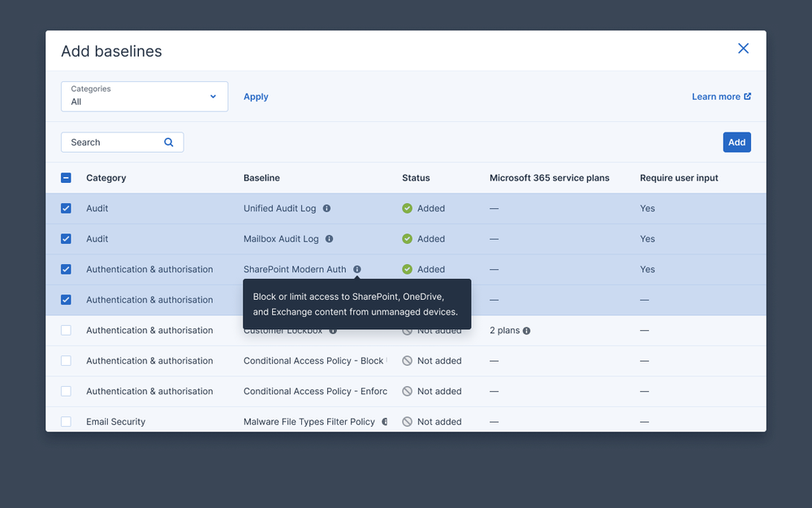The width and height of the screenshot is (812, 508).
Task: Click the green Added status icon for Unified Audit Log
Action: pyautogui.click(x=407, y=208)
